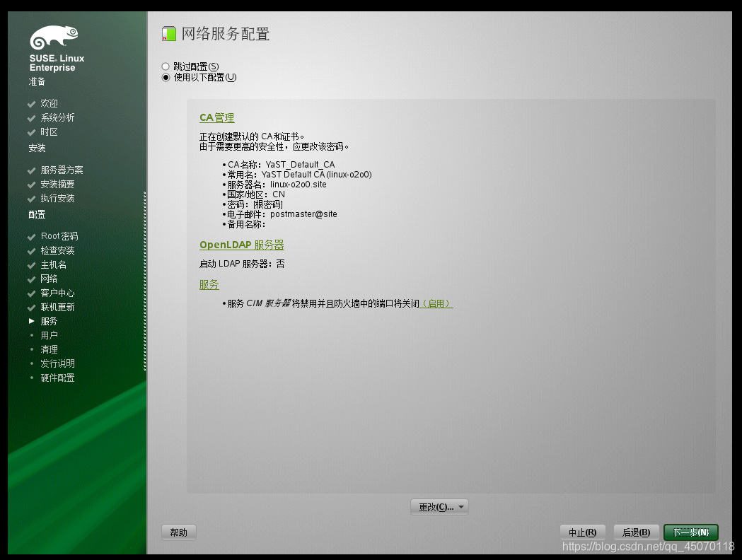The height and width of the screenshot is (560, 742).
Task: Click the 清理 step in sidebar
Action: (50, 350)
